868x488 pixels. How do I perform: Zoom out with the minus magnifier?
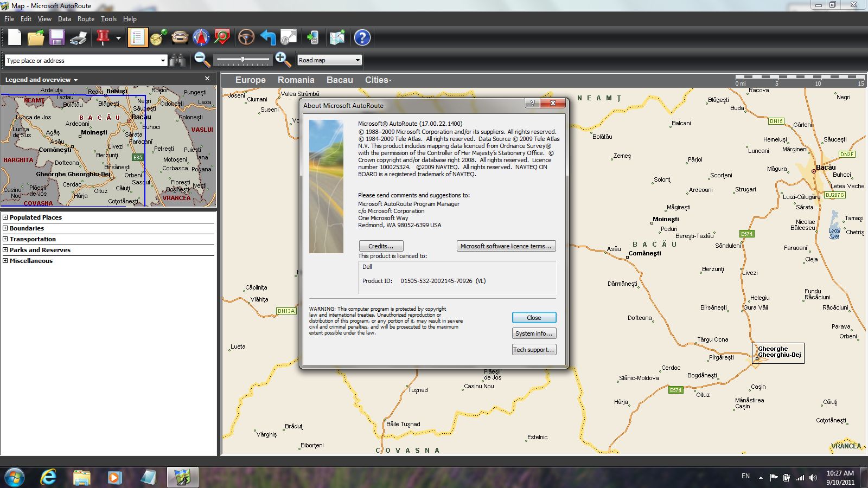pyautogui.click(x=202, y=60)
